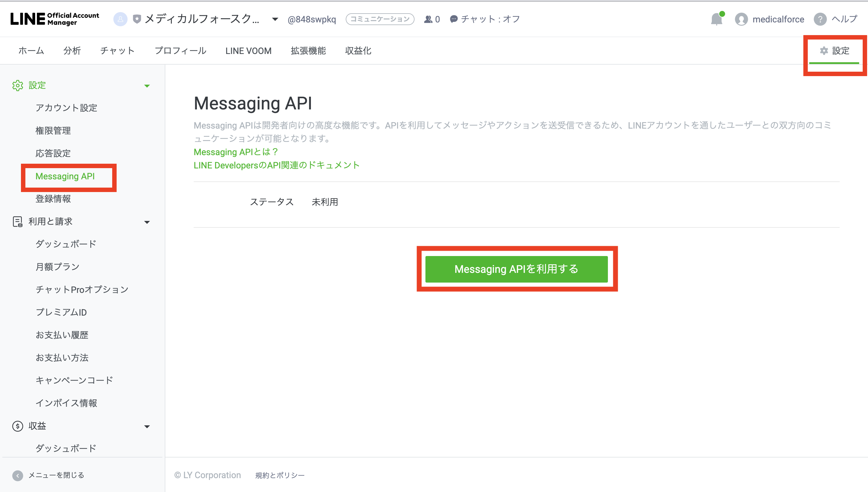Image resolution: width=868 pixels, height=492 pixels.
Task: Open the account switcher dropdown arrow
Action: (x=275, y=19)
